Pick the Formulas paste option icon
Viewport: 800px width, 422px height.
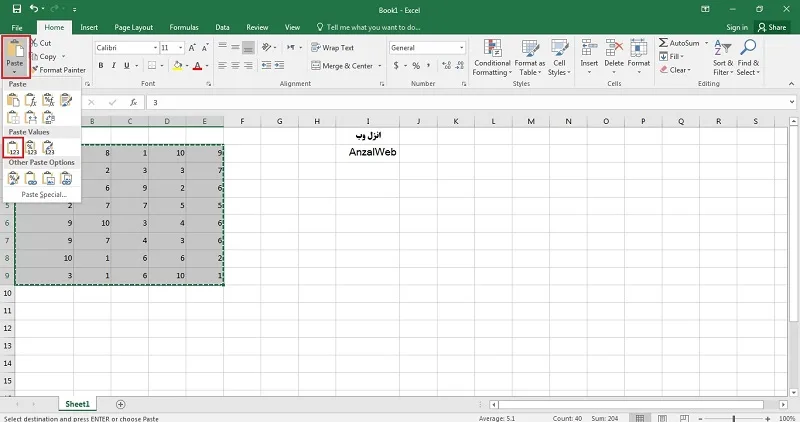pos(31,100)
